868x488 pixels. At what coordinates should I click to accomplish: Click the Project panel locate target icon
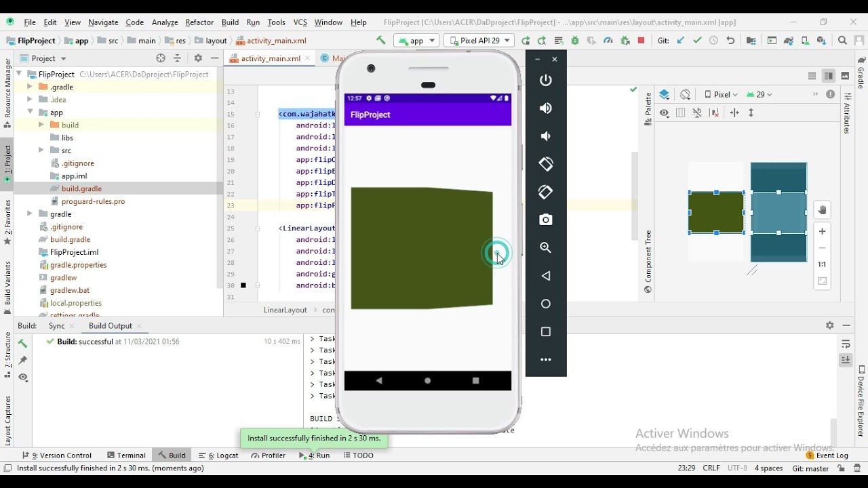click(161, 58)
